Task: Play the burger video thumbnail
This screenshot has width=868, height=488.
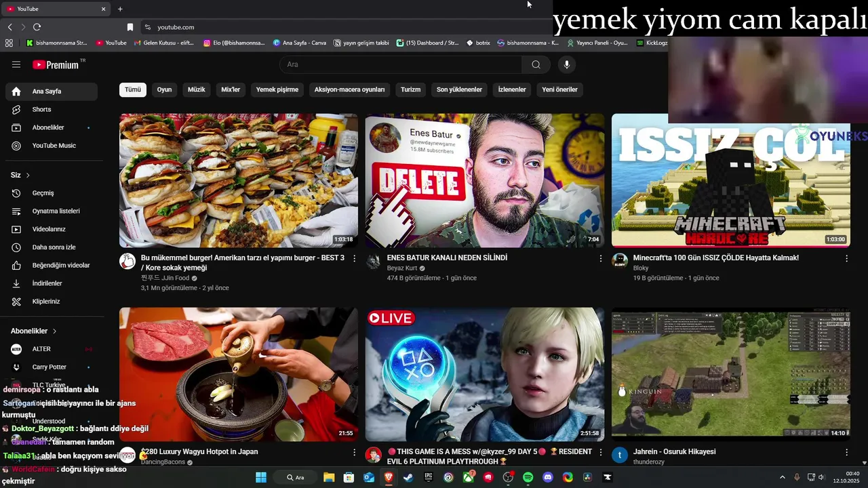Action: pos(239,180)
